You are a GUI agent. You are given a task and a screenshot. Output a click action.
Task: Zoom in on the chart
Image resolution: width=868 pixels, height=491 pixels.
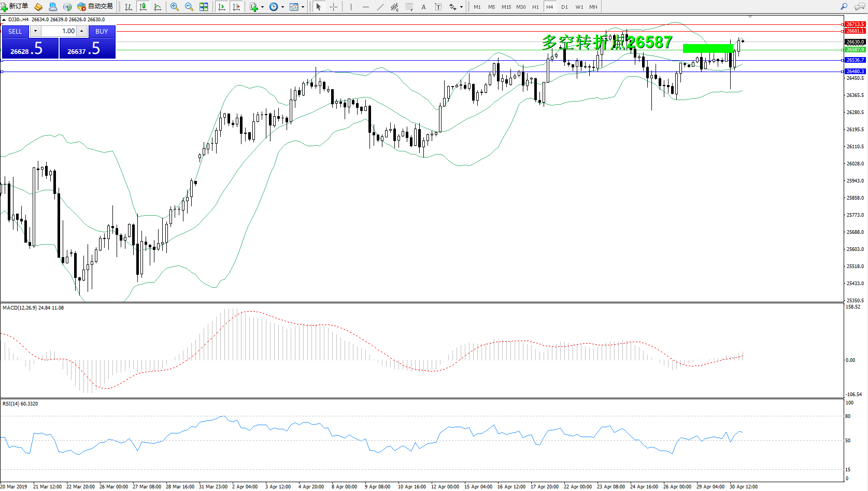(x=175, y=7)
